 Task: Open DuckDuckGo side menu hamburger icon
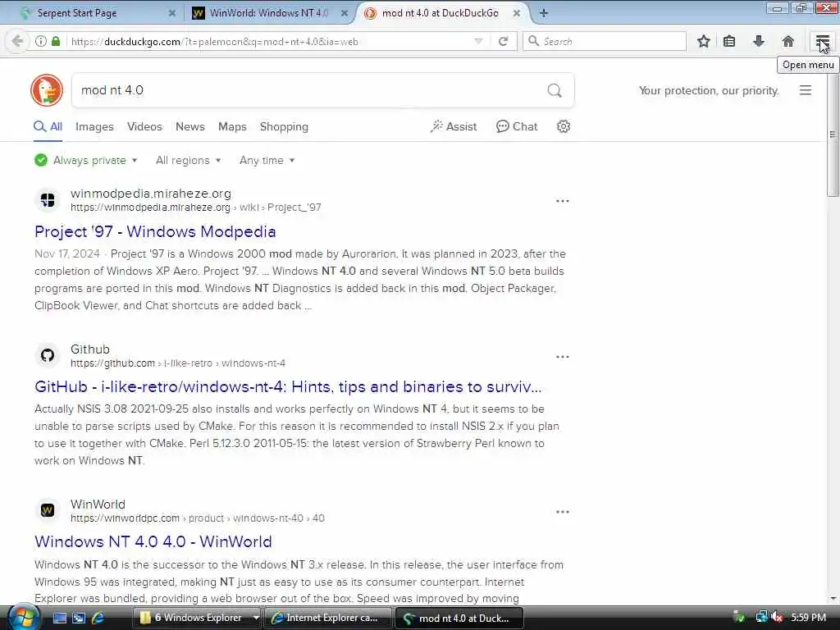[806, 90]
